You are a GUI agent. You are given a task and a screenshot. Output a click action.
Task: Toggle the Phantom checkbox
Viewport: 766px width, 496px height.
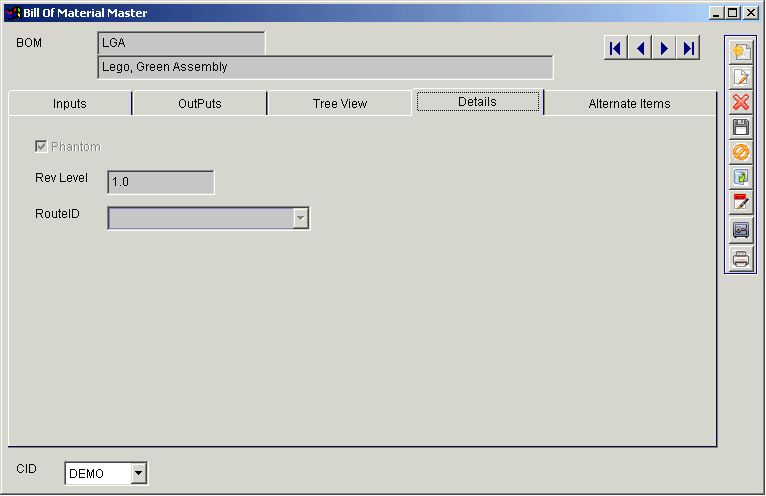(41, 147)
